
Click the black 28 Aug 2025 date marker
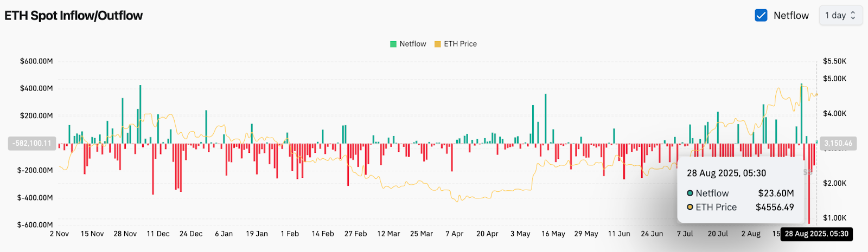(816, 234)
